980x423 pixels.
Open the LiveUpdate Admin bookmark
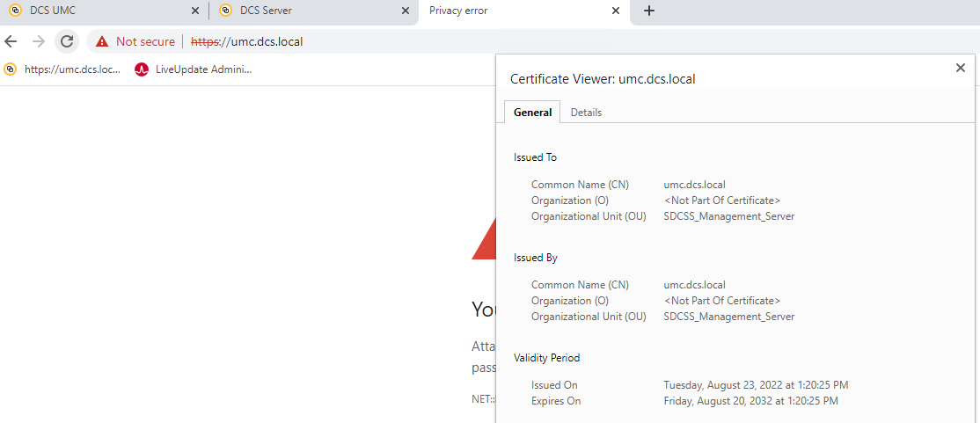(194, 69)
